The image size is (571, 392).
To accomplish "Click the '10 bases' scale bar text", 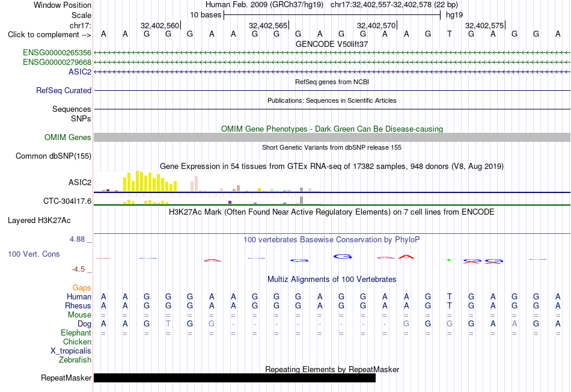I will [x=206, y=15].
